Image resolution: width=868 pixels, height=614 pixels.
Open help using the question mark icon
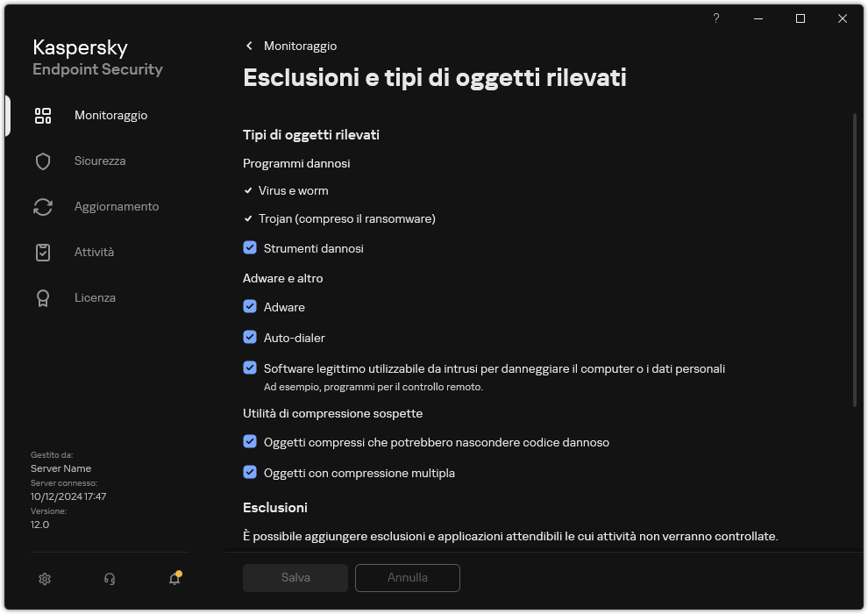pos(715,18)
